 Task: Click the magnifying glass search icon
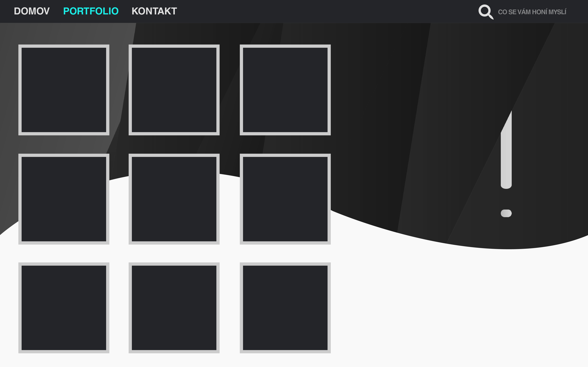[x=486, y=12]
